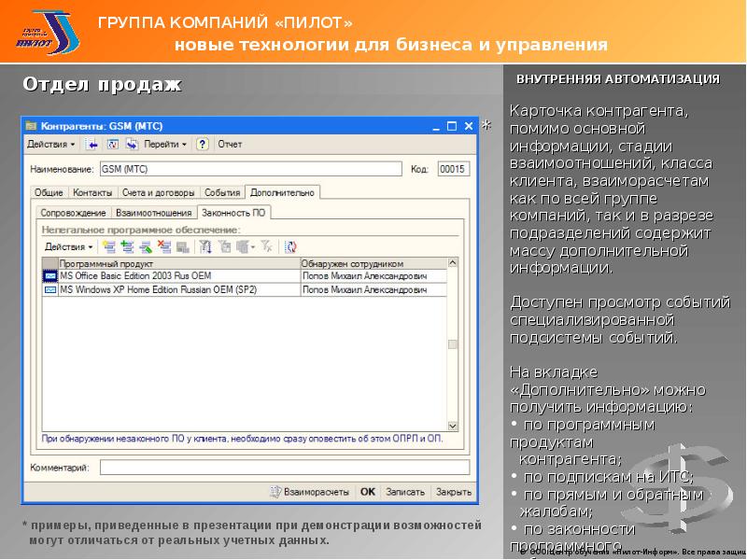Click the row icon for MS Windows XP Home

pos(50,290)
